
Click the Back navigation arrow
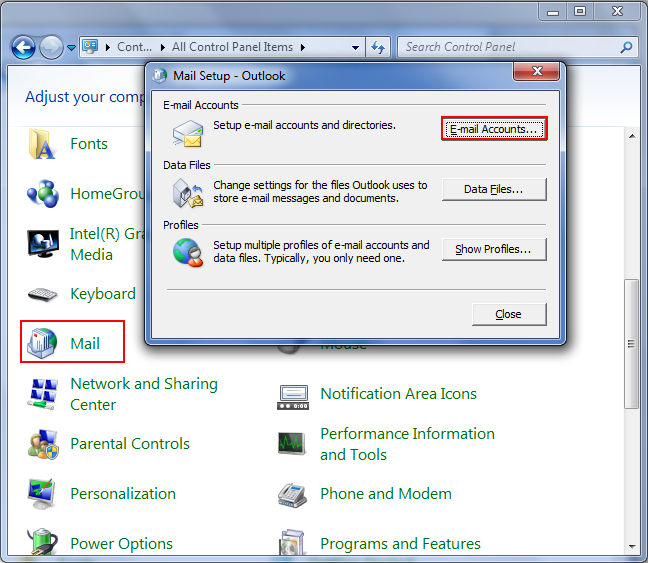(24, 47)
